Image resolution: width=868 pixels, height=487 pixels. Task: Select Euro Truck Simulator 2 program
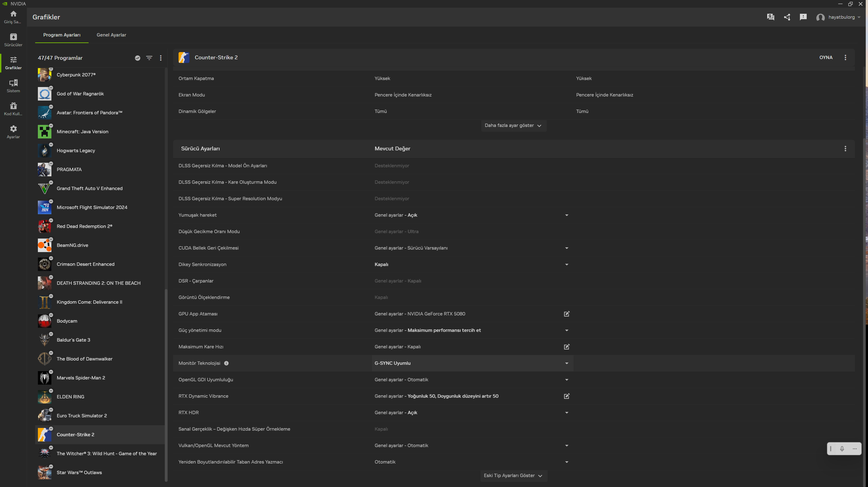click(x=100, y=416)
